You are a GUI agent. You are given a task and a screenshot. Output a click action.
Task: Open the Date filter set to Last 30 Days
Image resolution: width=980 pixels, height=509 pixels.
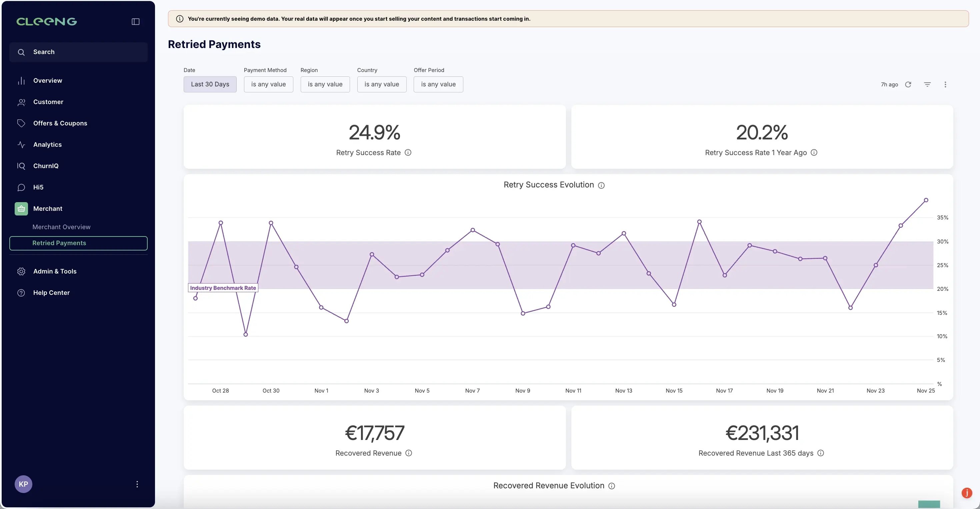tap(210, 84)
